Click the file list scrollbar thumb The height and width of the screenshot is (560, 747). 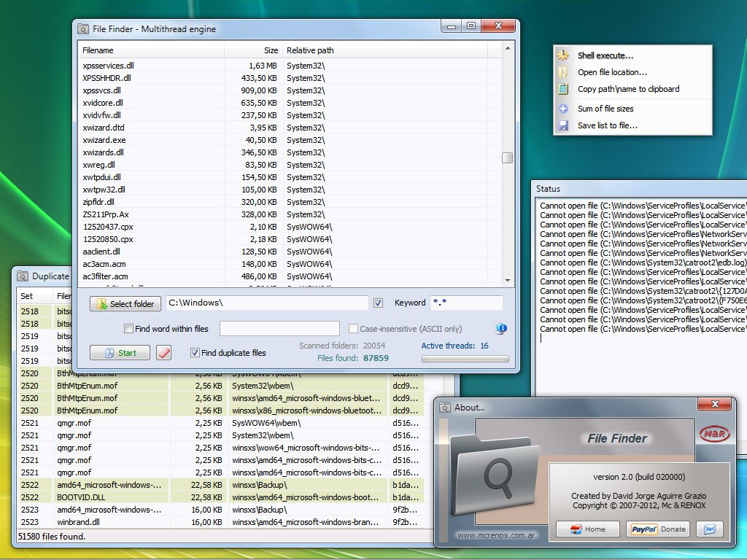click(508, 158)
